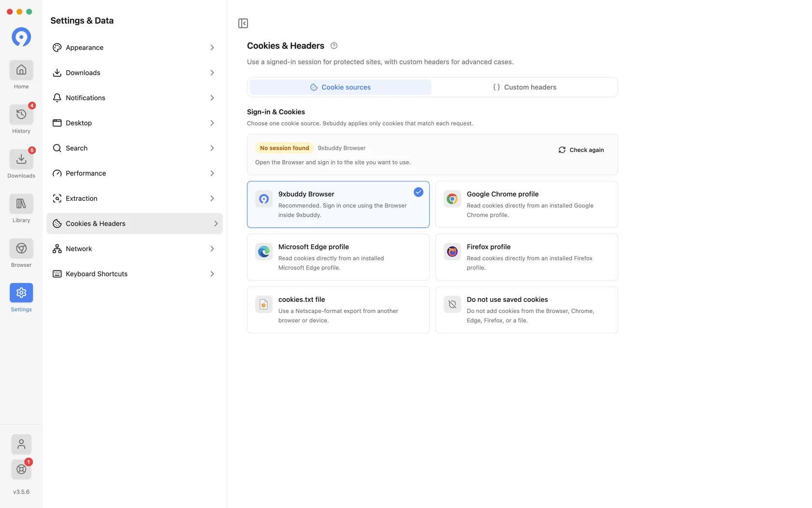Open the Downloads settings label
812x508 pixels.
click(83, 73)
